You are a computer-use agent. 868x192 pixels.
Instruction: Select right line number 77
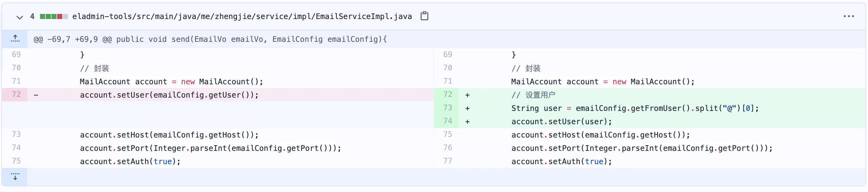(447, 161)
